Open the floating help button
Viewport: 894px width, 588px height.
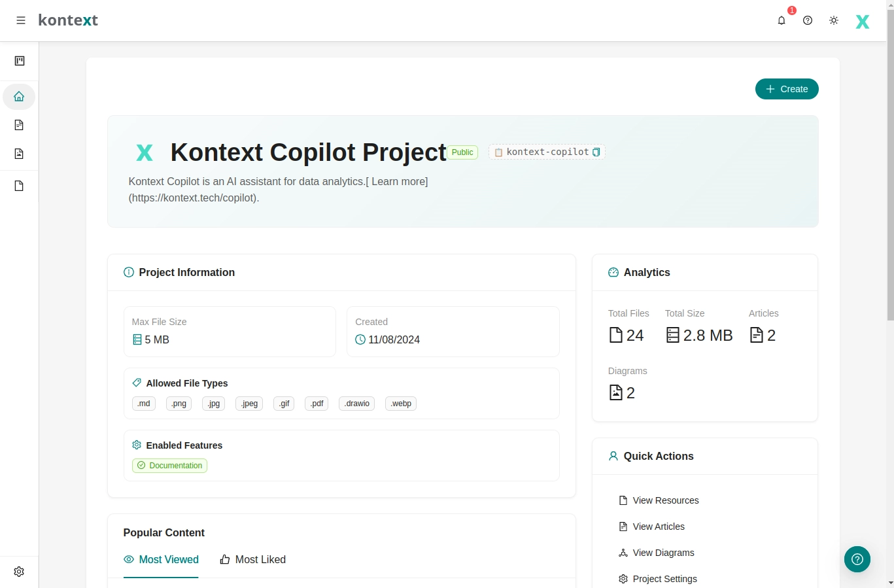pos(857,559)
